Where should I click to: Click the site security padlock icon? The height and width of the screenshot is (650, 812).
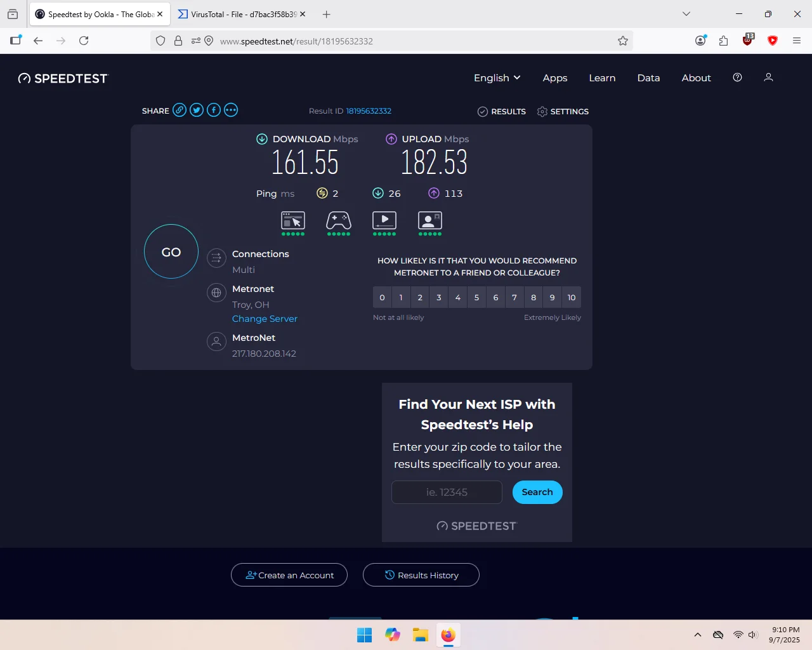pyautogui.click(x=178, y=41)
